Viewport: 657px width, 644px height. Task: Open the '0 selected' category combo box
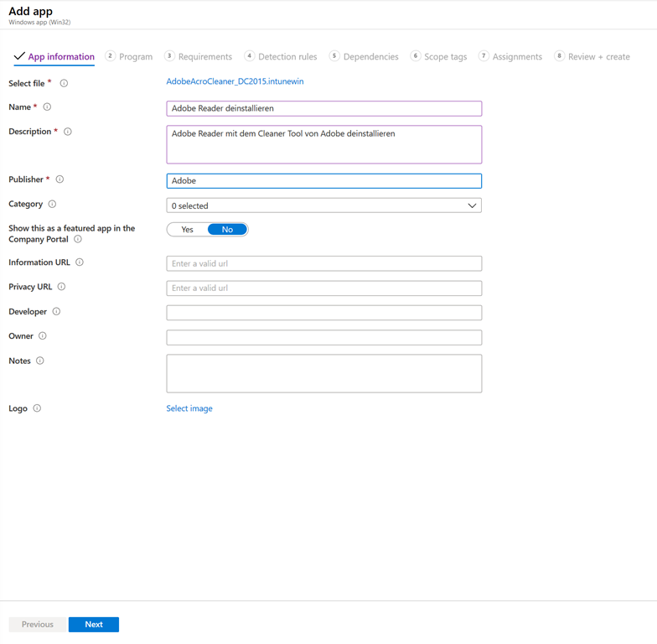coord(318,205)
